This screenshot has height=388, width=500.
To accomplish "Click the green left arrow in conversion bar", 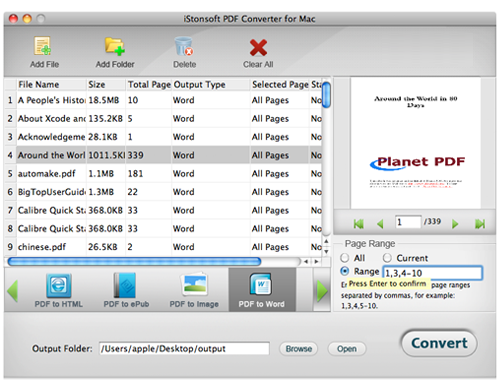I will pyautogui.click(x=12, y=291).
